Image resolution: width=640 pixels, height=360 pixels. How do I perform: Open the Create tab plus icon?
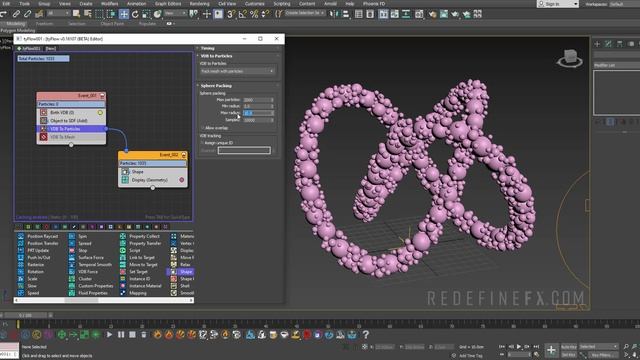pos(597,44)
